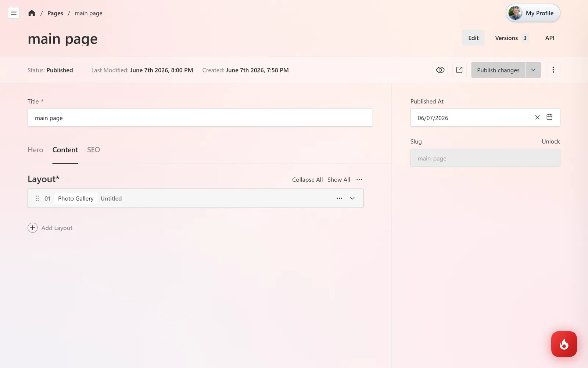588x368 pixels.
Task: Unlock the Slug field
Action: coord(551,141)
